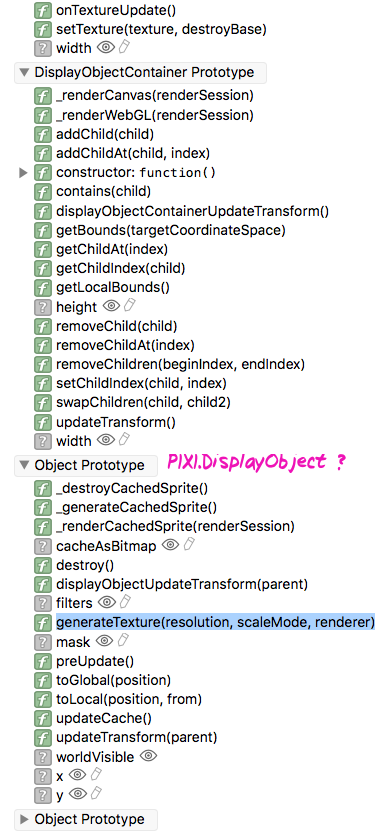
Task: Click the removeChildren(beginIndex, endIndex) method
Action: coord(180,365)
